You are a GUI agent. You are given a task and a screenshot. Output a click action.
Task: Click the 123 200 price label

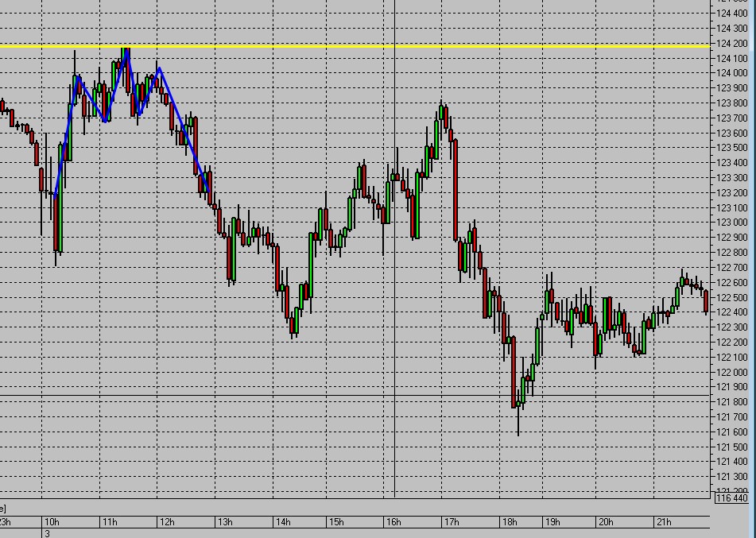[x=731, y=193]
